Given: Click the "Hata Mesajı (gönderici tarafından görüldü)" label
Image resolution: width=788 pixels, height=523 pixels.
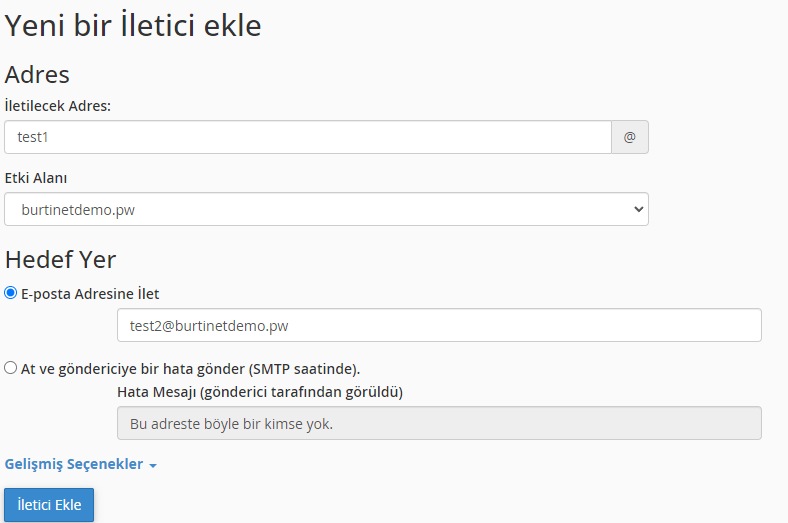Looking at the screenshot, I should (x=260, y=391).
